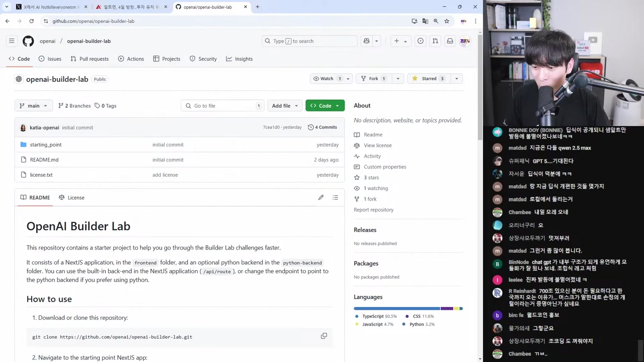Open the Activity link

click(x=372, y=156)
